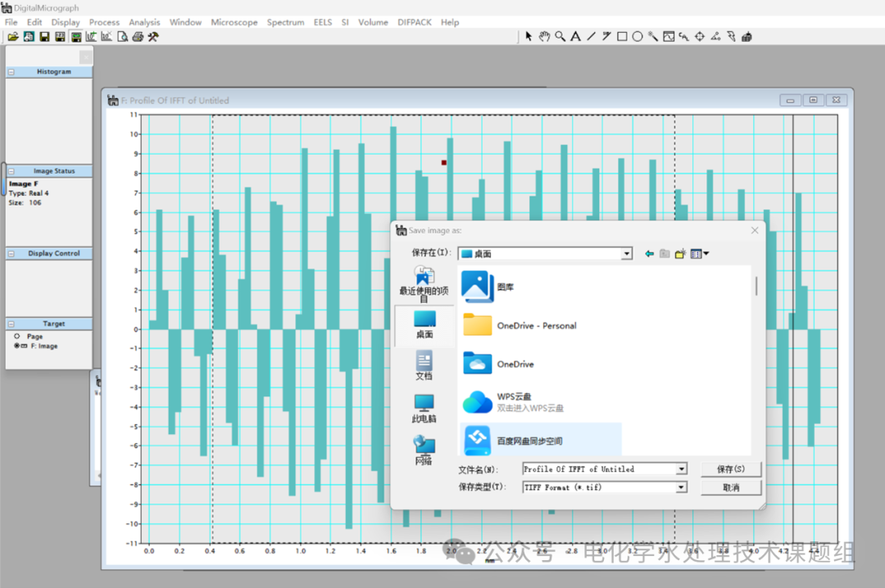885x588 pixels.
Task: Open the Gallery (图库) folder
Action: 488,287
